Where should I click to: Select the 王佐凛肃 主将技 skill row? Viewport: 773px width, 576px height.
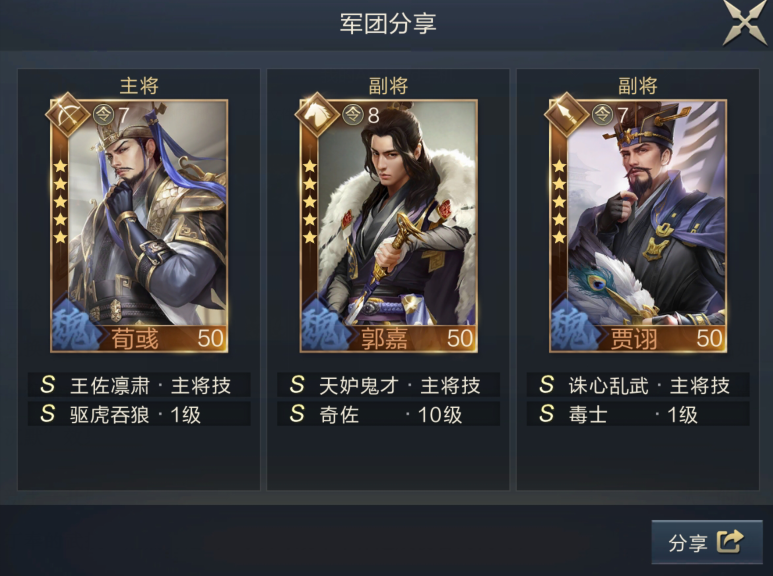coord(139,385)
